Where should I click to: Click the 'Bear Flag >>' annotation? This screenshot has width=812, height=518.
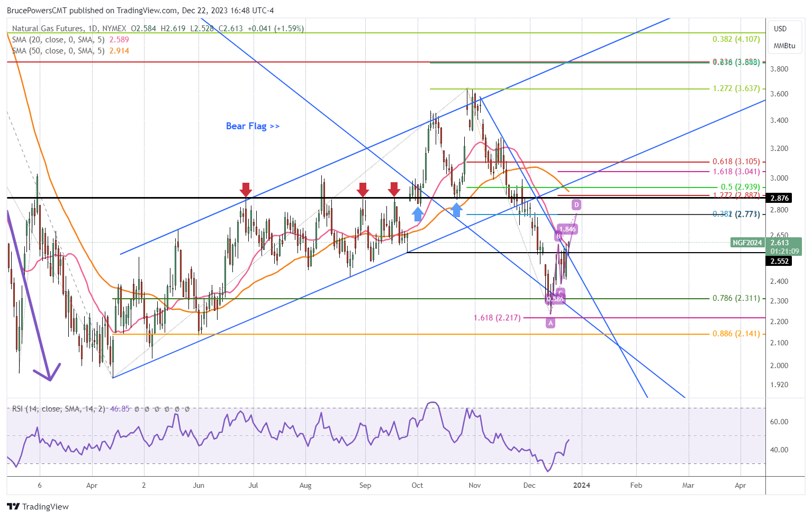tap(252, 126)
